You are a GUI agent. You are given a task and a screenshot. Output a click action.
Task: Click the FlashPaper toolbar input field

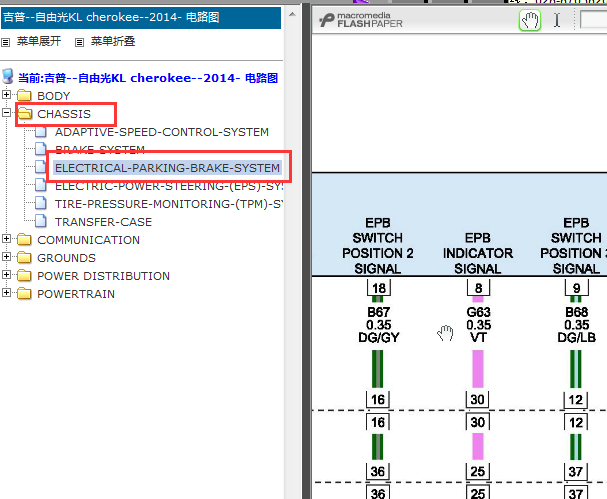coord(593,19)
